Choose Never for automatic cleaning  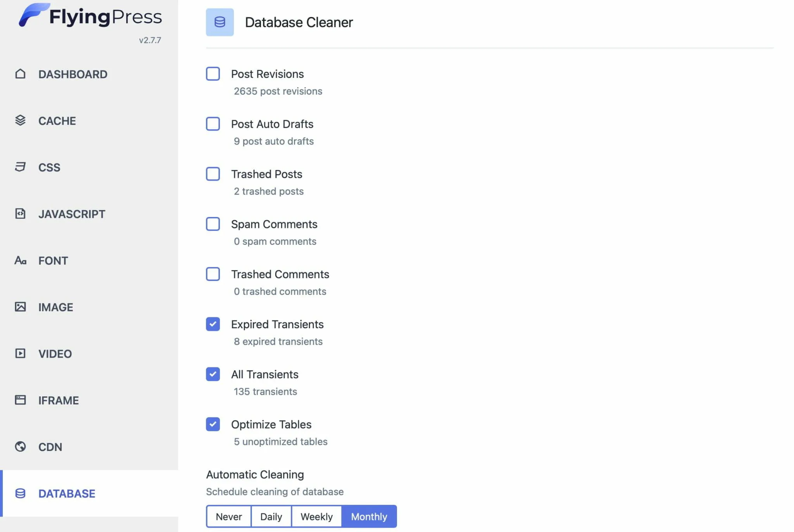[229, 517]
